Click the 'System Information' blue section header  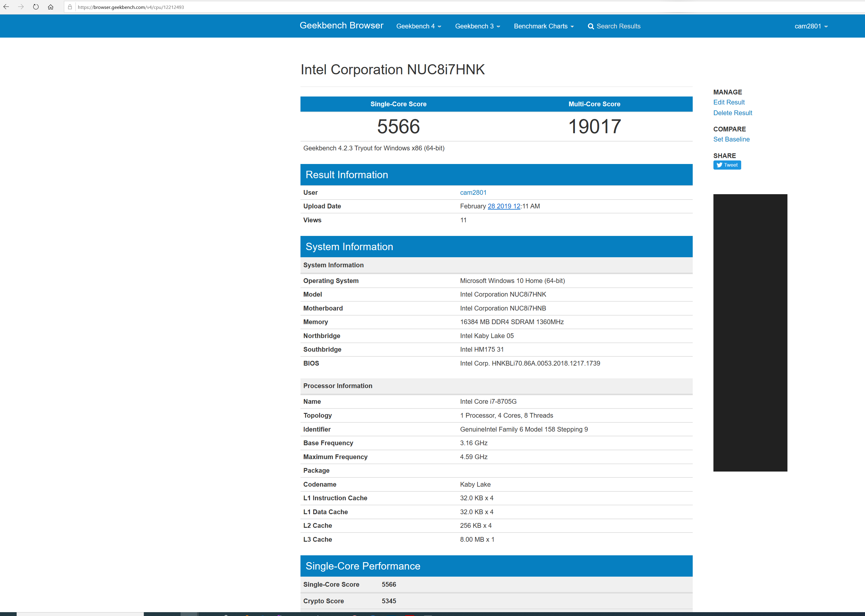(x=496, y=247)
